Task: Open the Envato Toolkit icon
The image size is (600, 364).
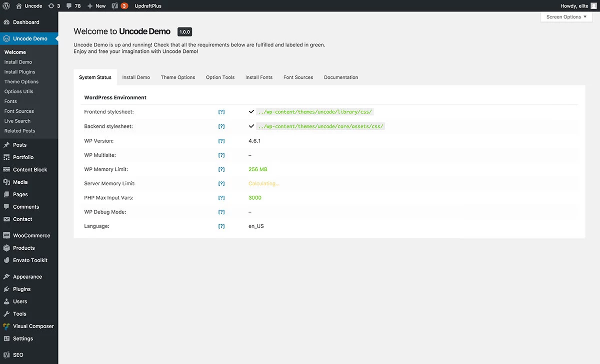Action: pos(7,260)
